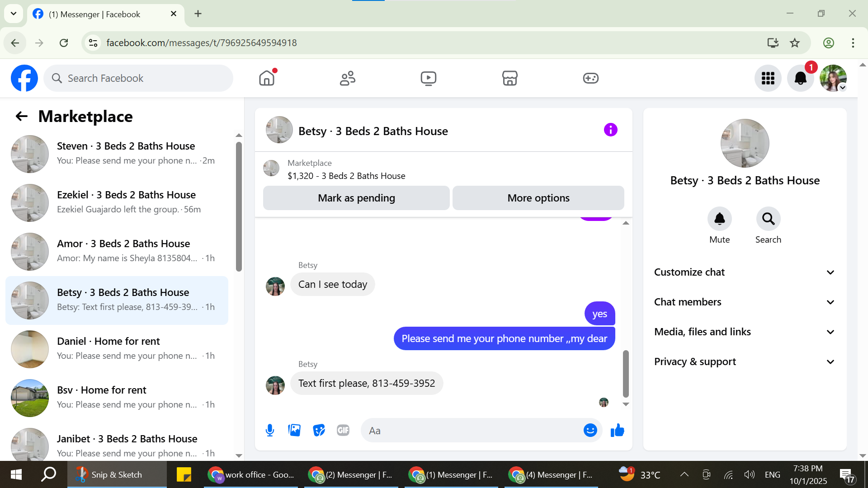Open Chrome tab search dropdown
Viewport: 868px width, 488px height.
pyautogui.click(x=14, y=14)
